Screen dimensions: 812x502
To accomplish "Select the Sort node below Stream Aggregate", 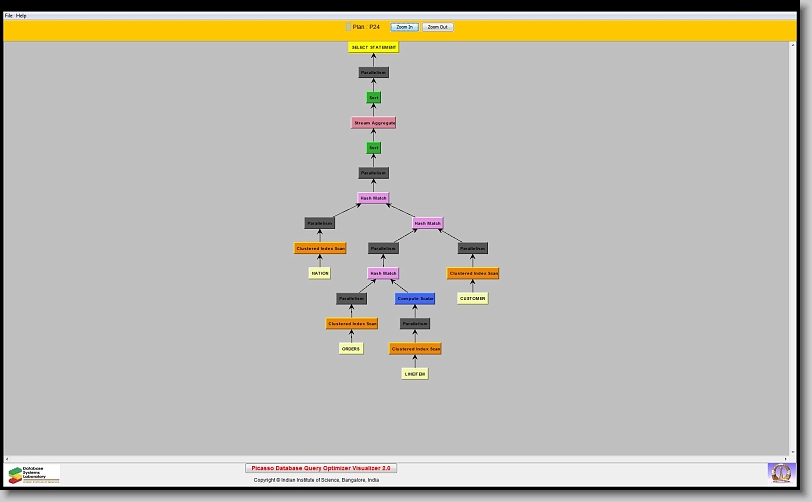I will pos(374,148).
